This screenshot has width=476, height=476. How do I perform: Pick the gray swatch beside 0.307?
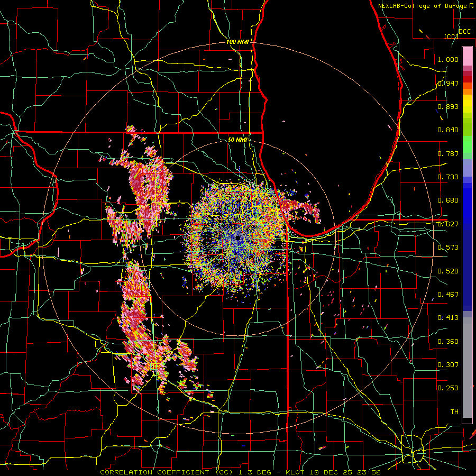pyautogui.click(x=467, y=368)
